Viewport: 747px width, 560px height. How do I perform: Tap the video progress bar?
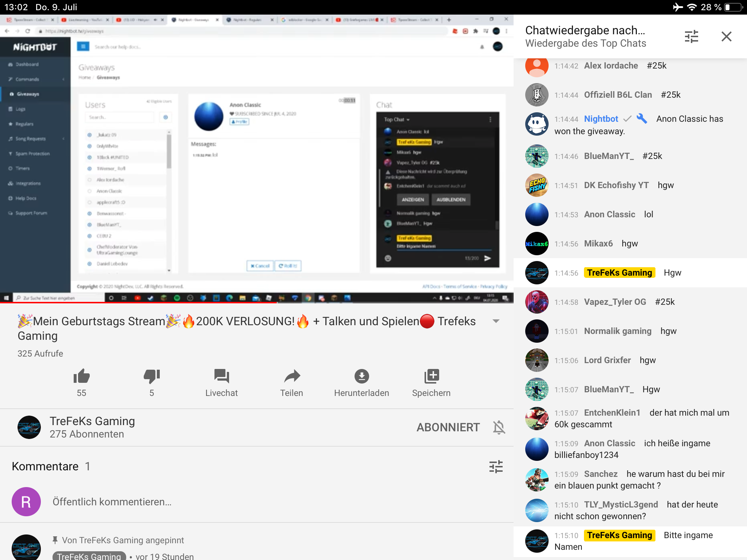point(257,303)
